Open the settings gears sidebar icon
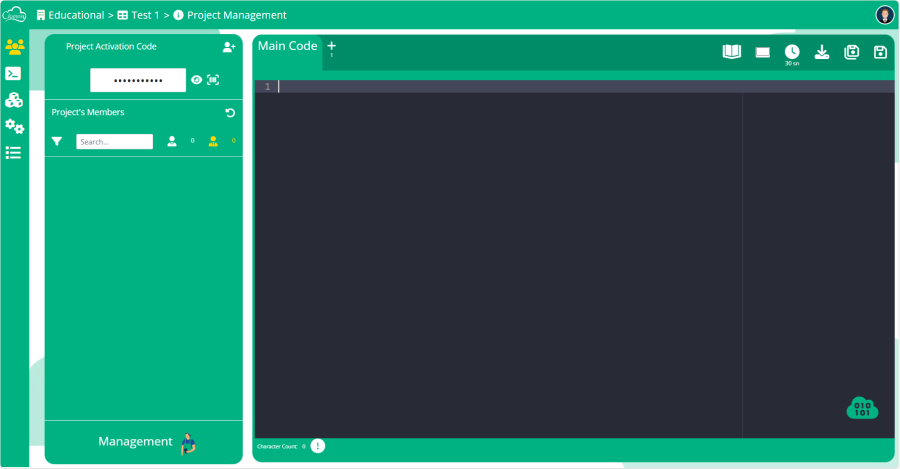 pos(14,126)
